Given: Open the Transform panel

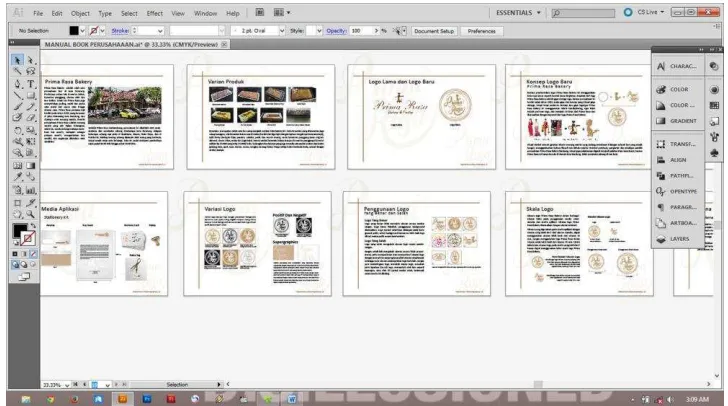Looking at the screenshot, I should point(678,144).
